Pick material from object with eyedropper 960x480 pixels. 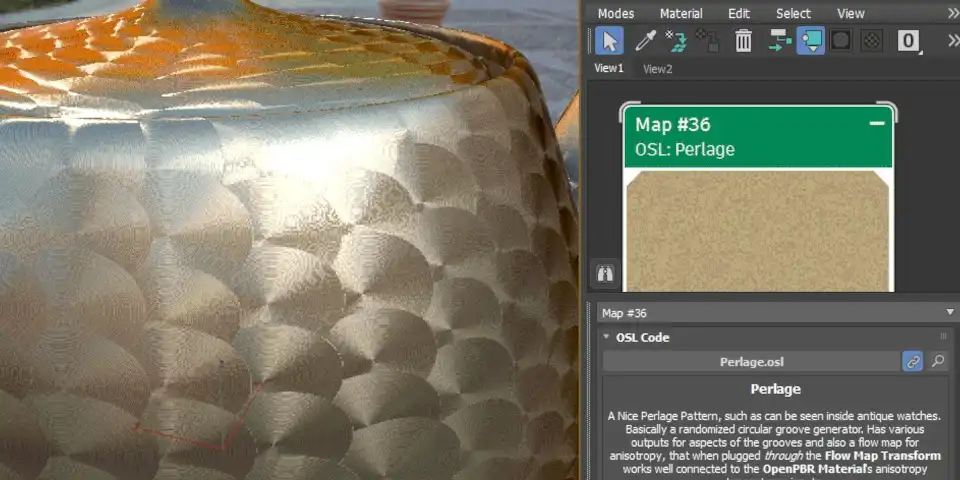pyautogui.click(x=645, y=41)
